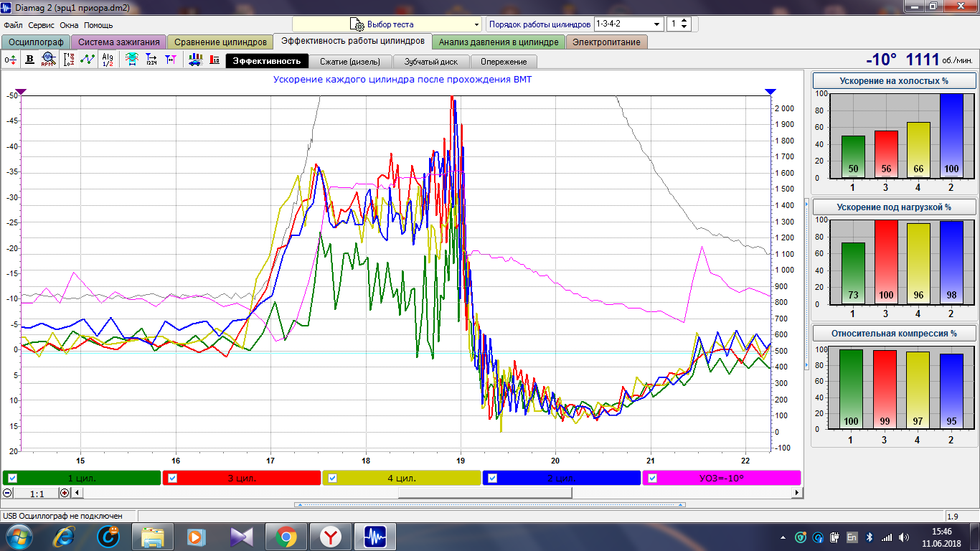Toggle the УОЗ=-10° checkbox

(652, 478)
